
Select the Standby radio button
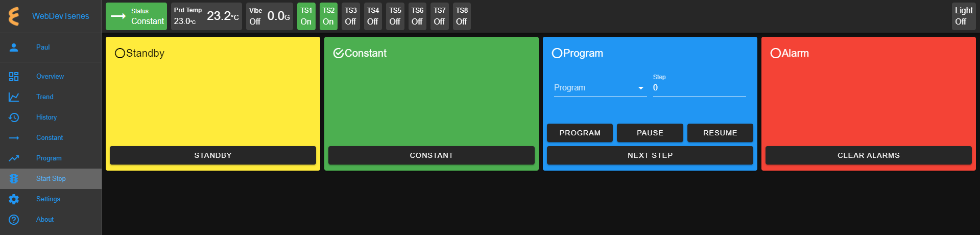pos(120,53)
